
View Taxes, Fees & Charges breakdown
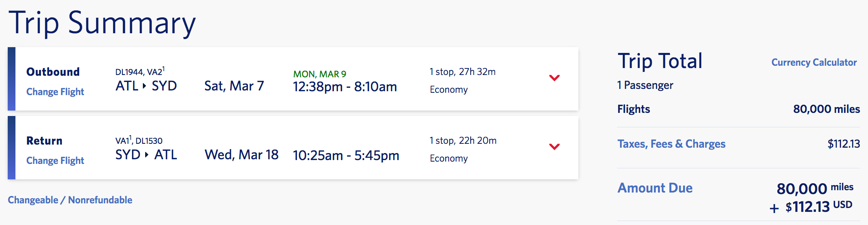(x=671, y=144)
